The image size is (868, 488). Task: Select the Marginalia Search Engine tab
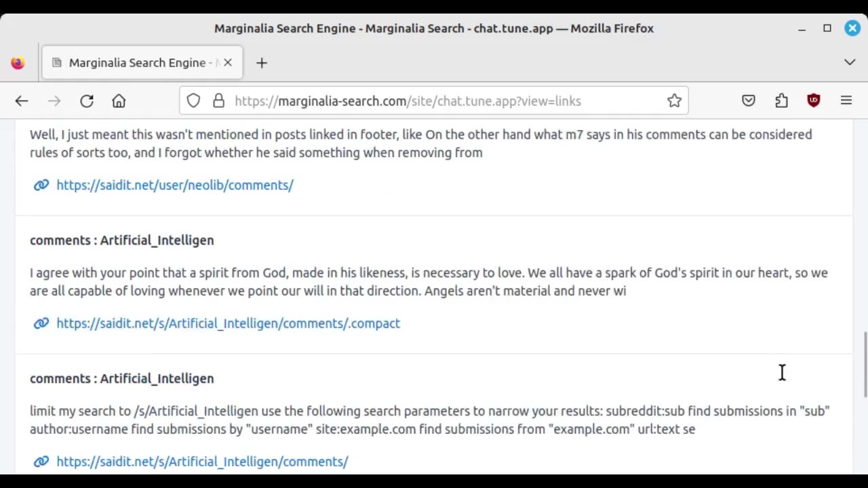point(142,62)
